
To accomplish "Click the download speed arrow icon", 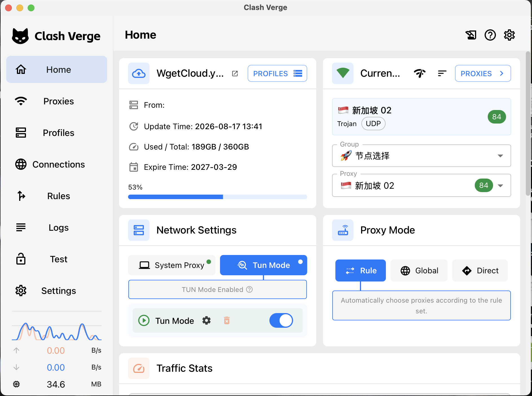I will pyautogui.click(x=16, y=367).
